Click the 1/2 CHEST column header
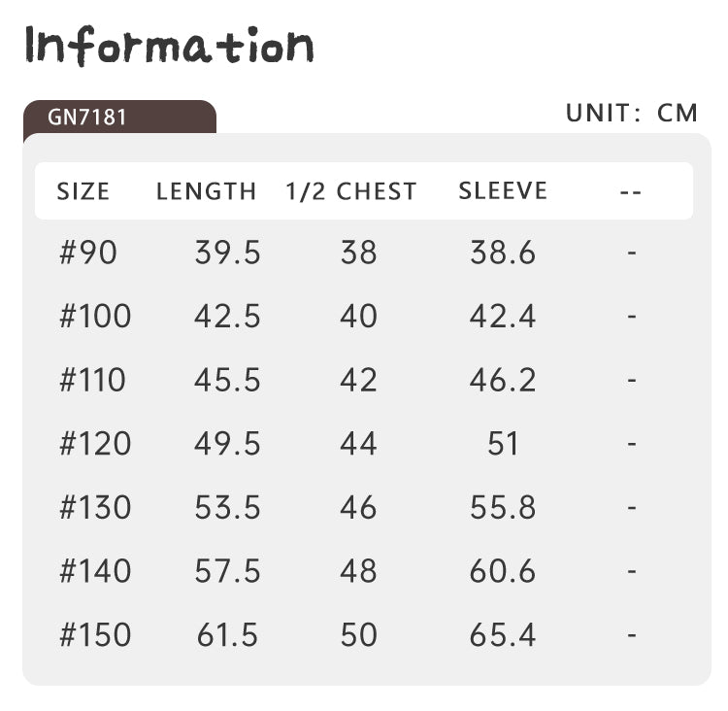The width and height of the screenshot is (728, 711). 351,191
